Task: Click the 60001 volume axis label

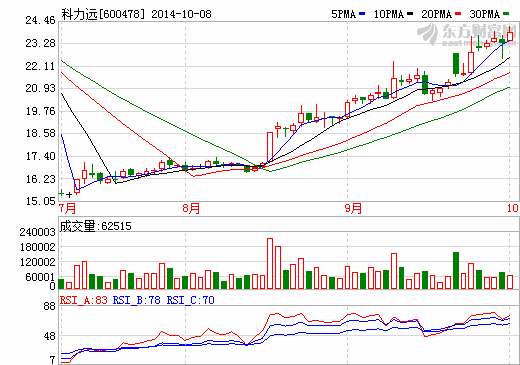Action: (40, 277)
